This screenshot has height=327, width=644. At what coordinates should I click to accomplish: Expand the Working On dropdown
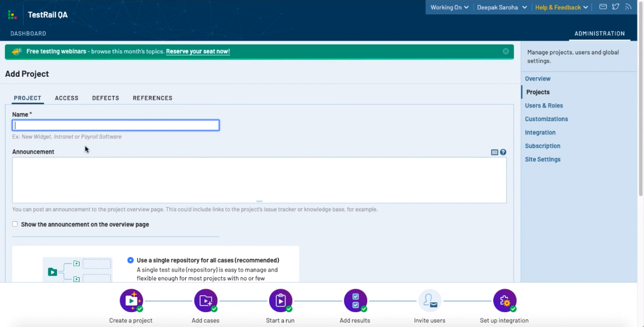(449, 8)
